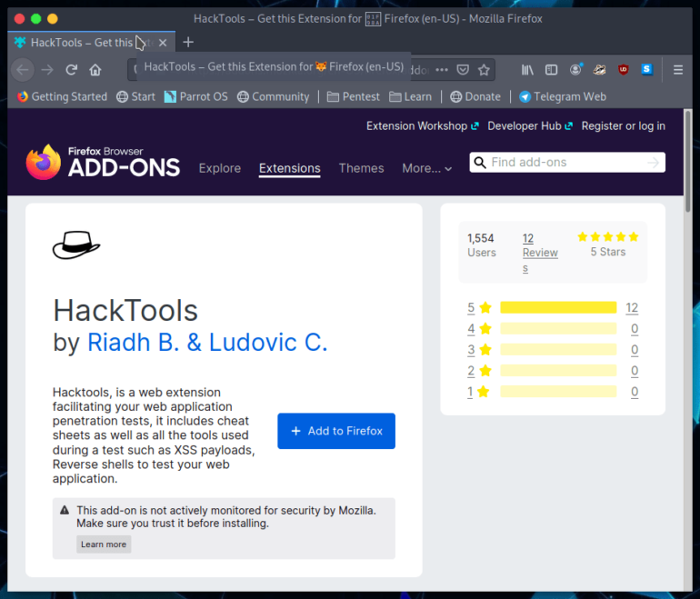Viewport: 700px width, 599px height.
Task: Open the Start bookmark
Action: click(x=135, y=97)
